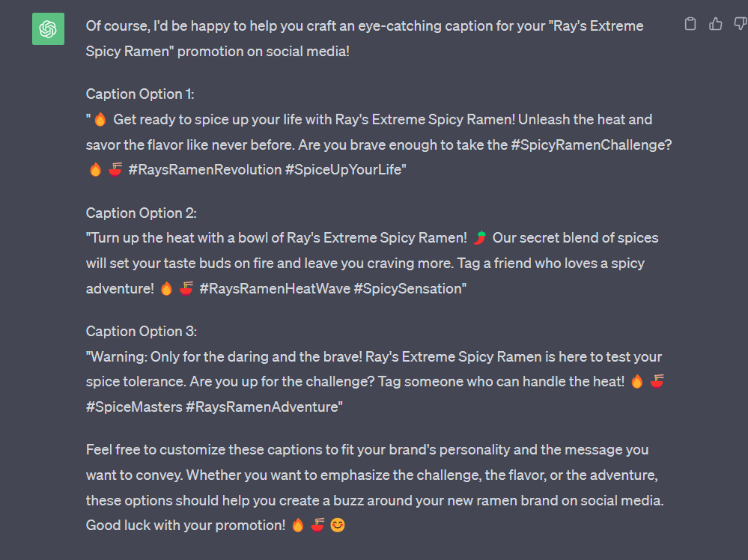The image size is (748, 560).
Task: Click the #RaysRamenAdventure hashtag
Action: 264,407
